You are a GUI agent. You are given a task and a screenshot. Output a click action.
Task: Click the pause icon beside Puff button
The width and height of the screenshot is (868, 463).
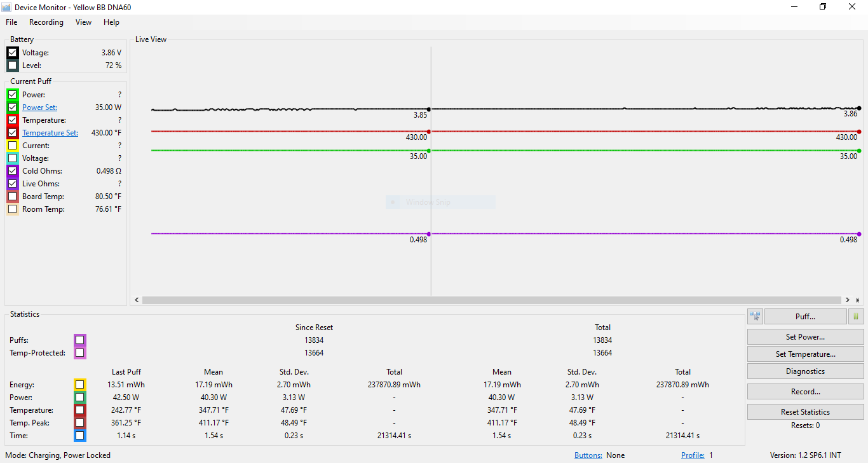click(x=856, y=317)
